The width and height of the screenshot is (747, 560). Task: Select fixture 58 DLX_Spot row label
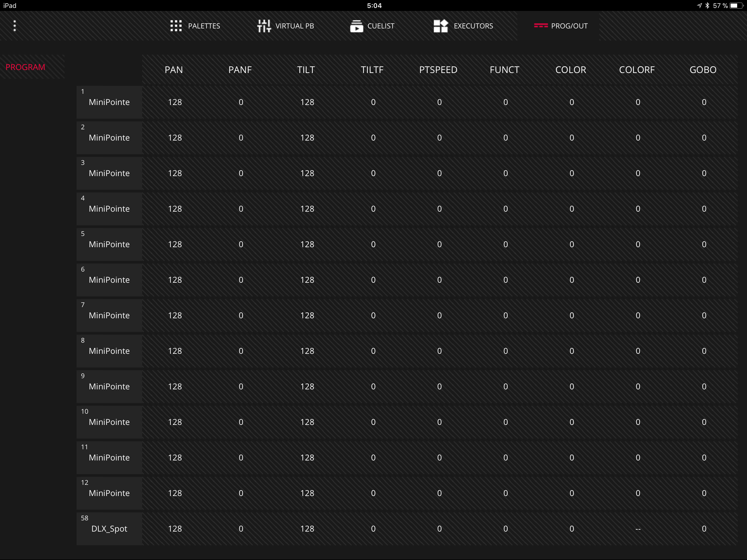pyautogui.click(x=109, y=529)
